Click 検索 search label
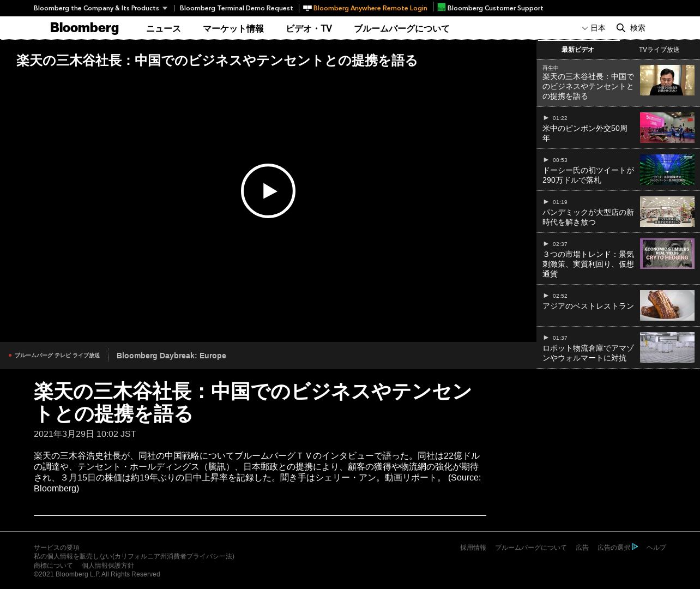Viewport: 700px width, 589px height. [x=638, y=28]
